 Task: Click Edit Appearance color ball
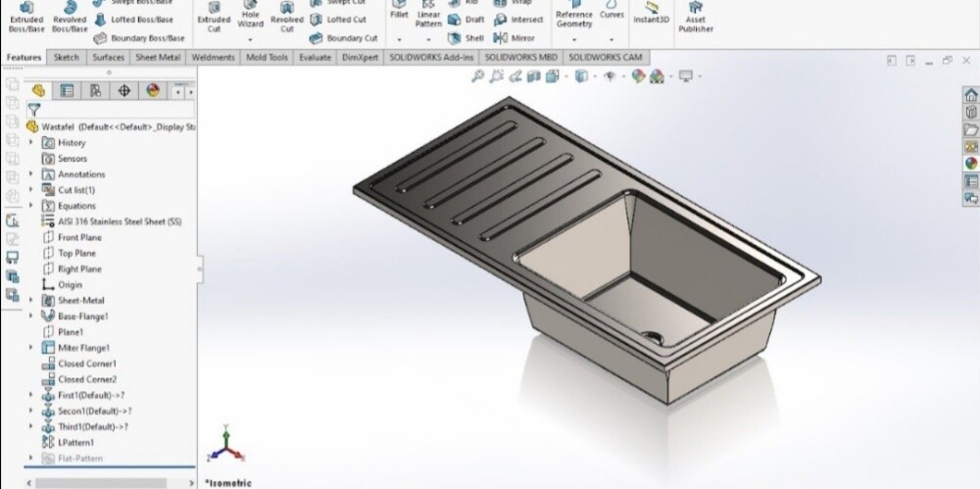click(638, 76)
